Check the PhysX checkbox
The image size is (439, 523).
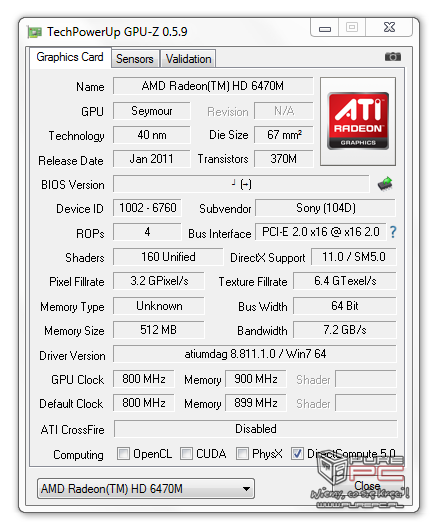coord(242,454)
